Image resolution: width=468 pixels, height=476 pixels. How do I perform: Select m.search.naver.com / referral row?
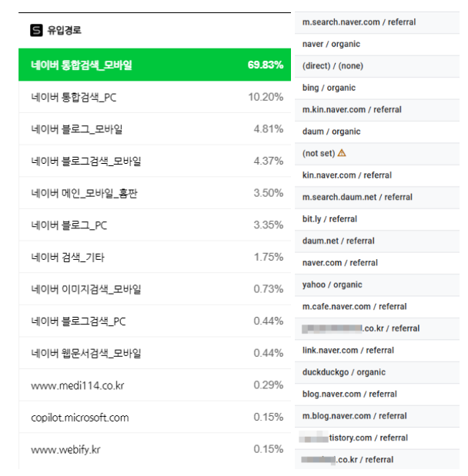[377, 22]
